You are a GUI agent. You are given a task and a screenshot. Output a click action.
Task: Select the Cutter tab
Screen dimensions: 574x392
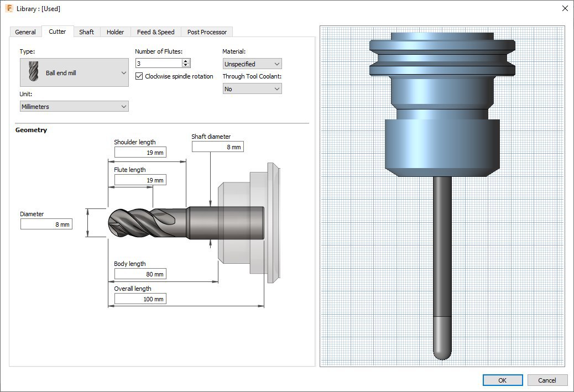(58, 32)
